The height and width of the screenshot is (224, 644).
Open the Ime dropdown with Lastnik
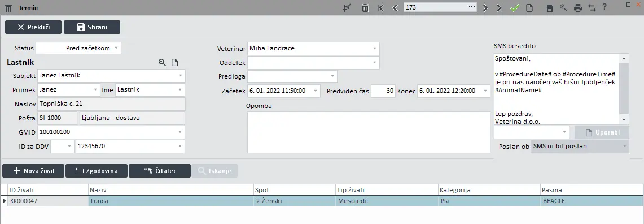point(180,90)
